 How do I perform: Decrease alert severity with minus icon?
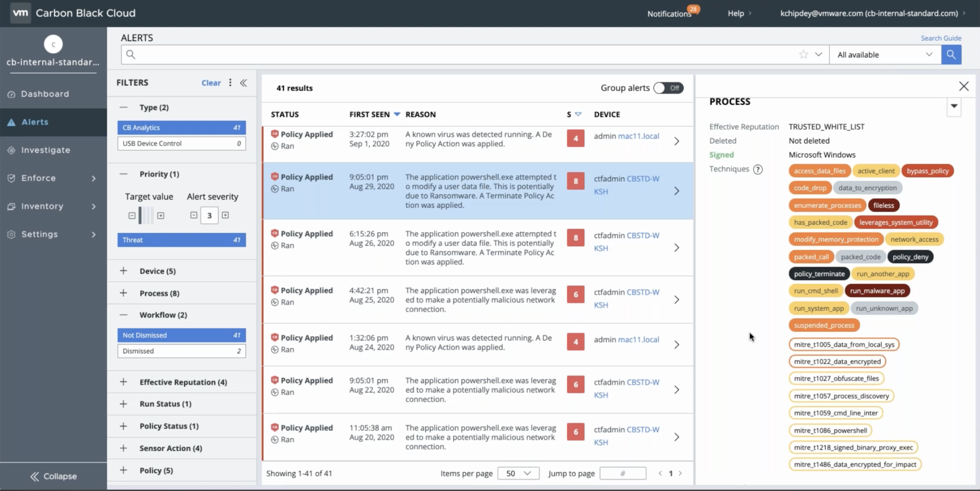194,215
